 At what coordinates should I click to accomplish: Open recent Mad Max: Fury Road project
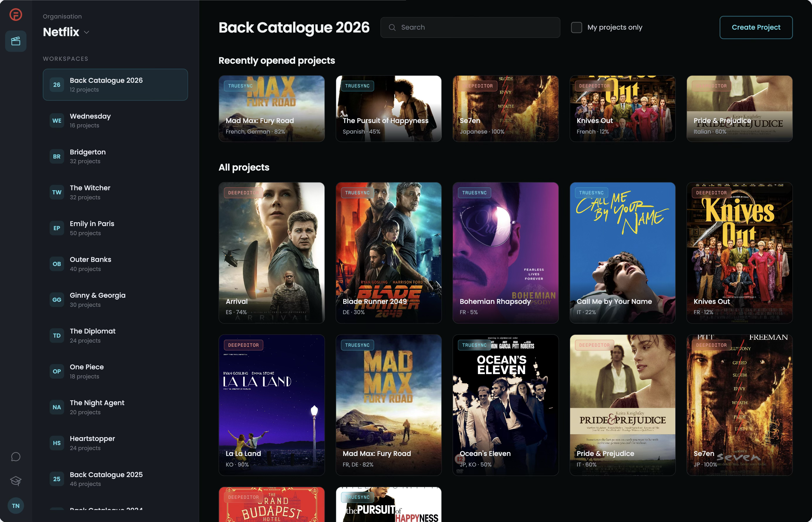pos(272,108)
